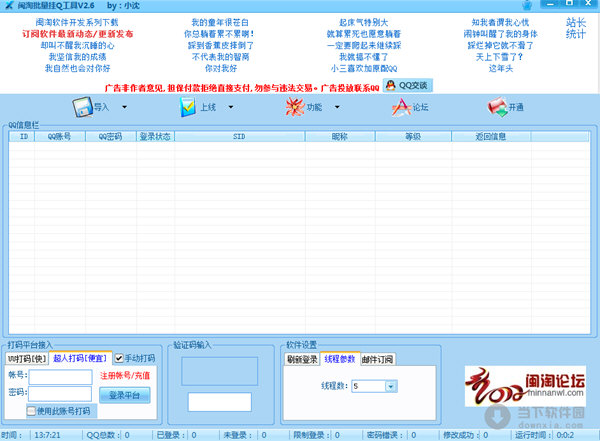Open the 刷新登录 tab
Screen dimensions: 600x441
[x=302, y=359]
